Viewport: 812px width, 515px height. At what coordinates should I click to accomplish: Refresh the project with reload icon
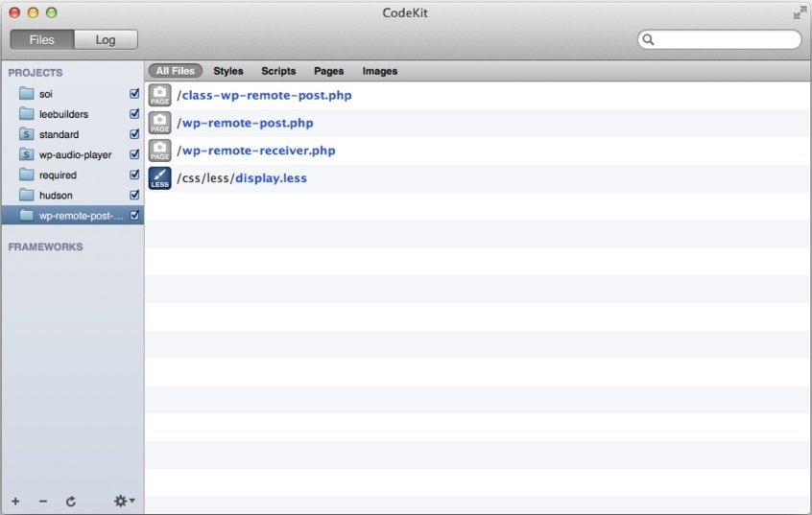click(71, 501)
